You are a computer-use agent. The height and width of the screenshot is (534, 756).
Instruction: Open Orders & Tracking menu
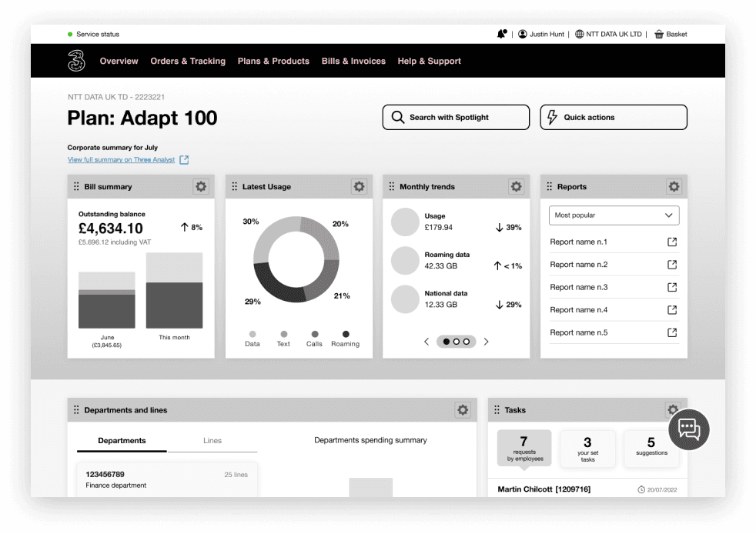tap(188, 62)
